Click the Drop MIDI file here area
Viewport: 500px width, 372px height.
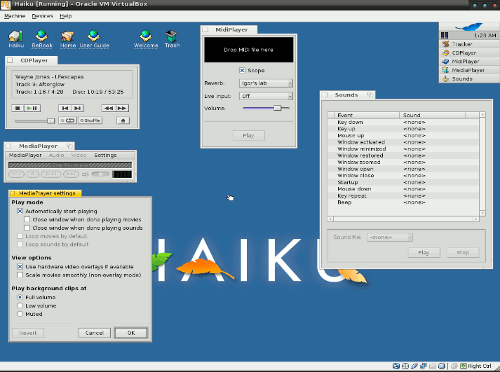[x=249, y=50]
